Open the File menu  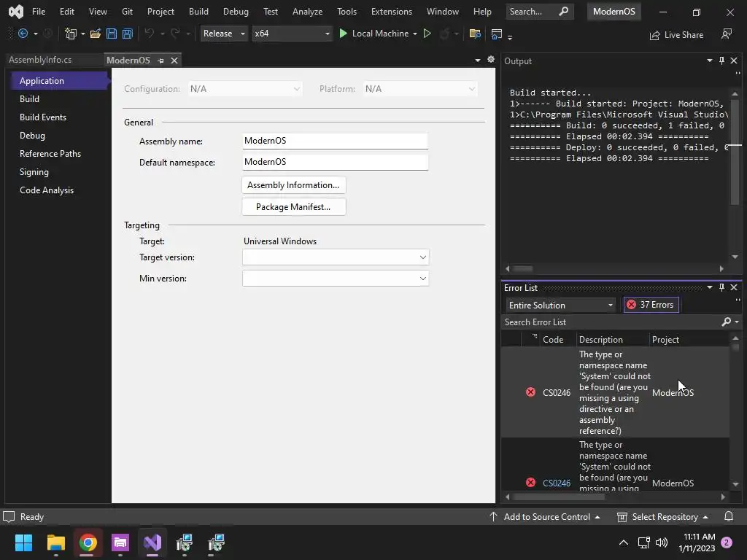click(39, 12)
